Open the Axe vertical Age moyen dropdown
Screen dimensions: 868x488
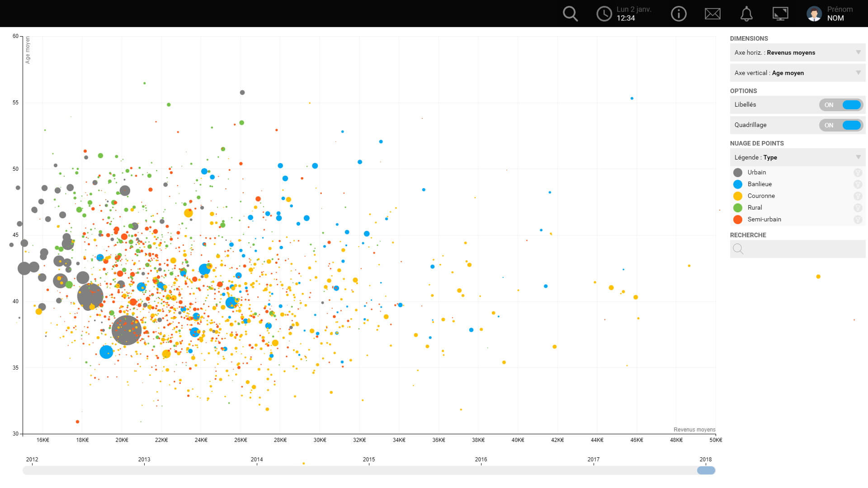[797, 73]
